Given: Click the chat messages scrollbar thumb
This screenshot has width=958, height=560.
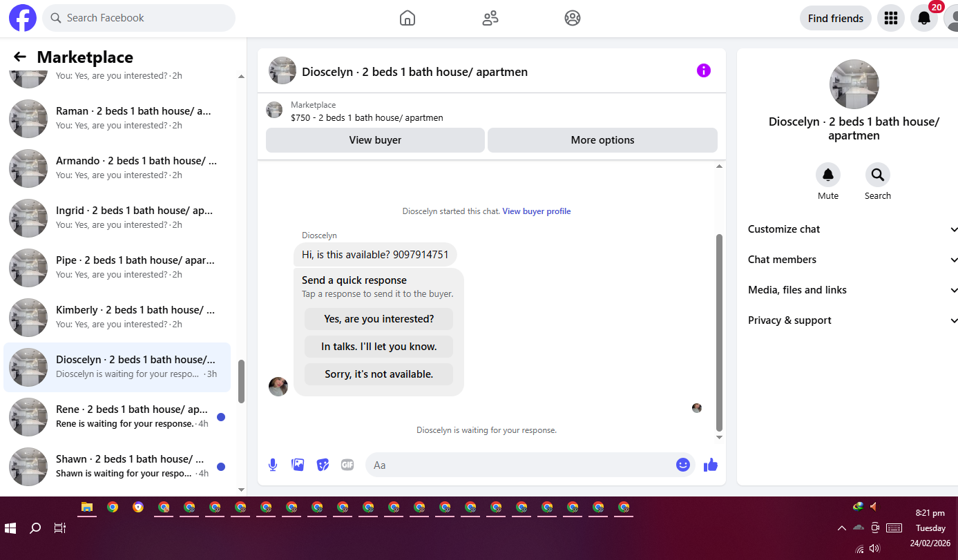Looking at the screenshot, I should pos(719,332).
